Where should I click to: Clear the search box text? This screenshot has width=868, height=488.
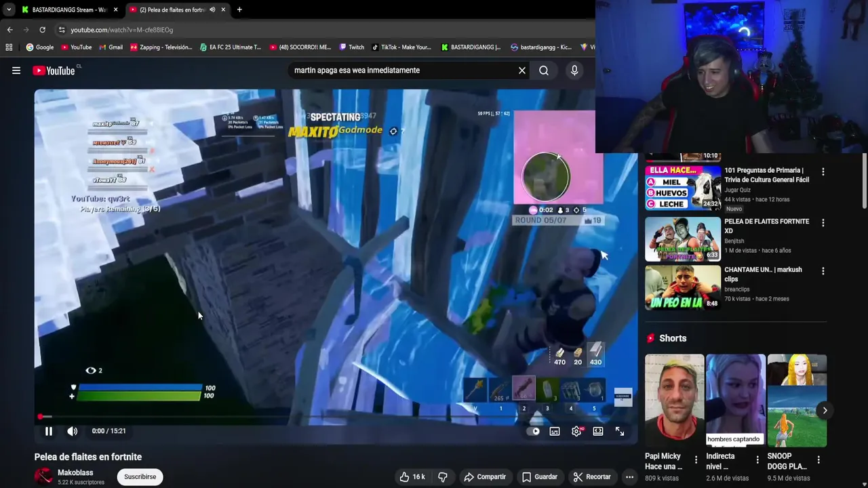tap(522, 70)
